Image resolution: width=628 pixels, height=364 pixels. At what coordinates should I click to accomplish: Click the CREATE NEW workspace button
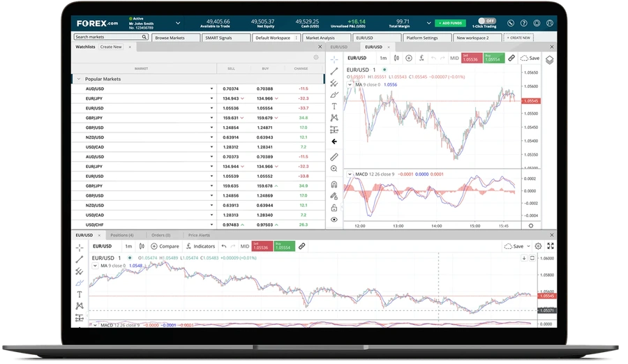[x=518, y=38]
